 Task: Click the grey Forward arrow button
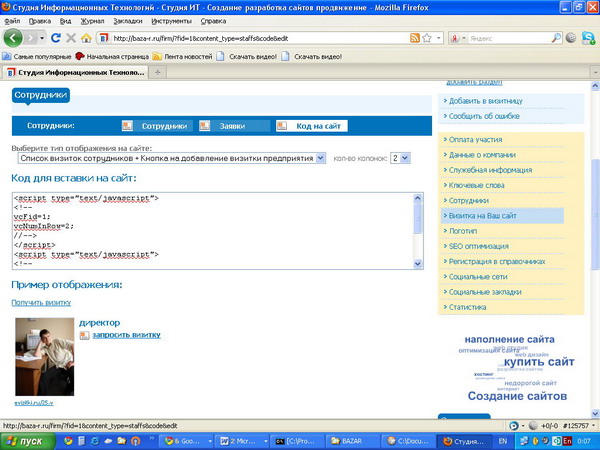click(31, 38)
